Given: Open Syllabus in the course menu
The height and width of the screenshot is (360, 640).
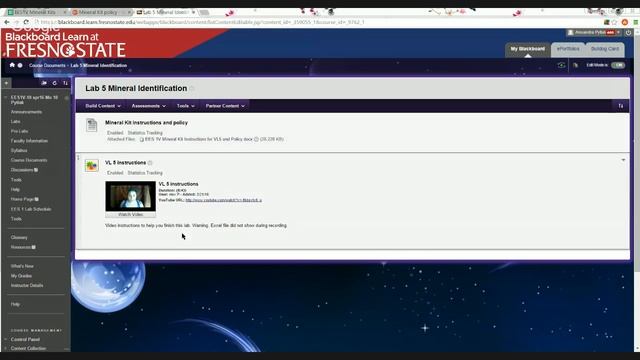Looking at the screenshot, I should (x=19, y=151).
